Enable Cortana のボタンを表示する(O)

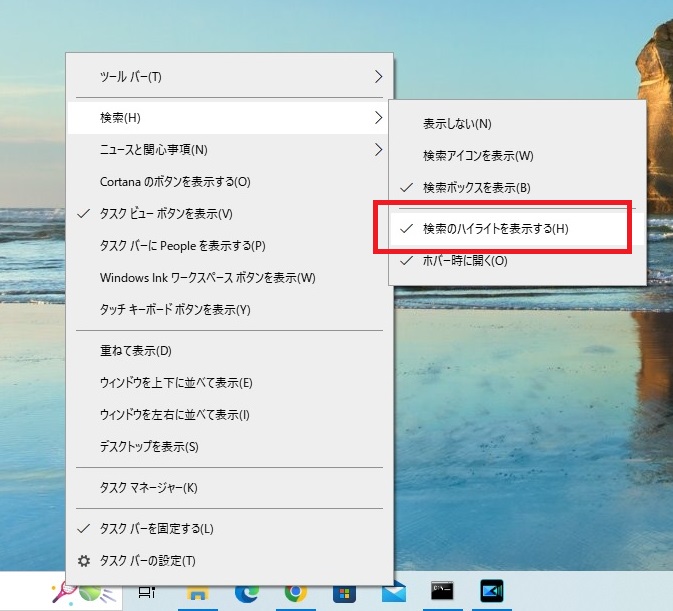coord(229,181)
